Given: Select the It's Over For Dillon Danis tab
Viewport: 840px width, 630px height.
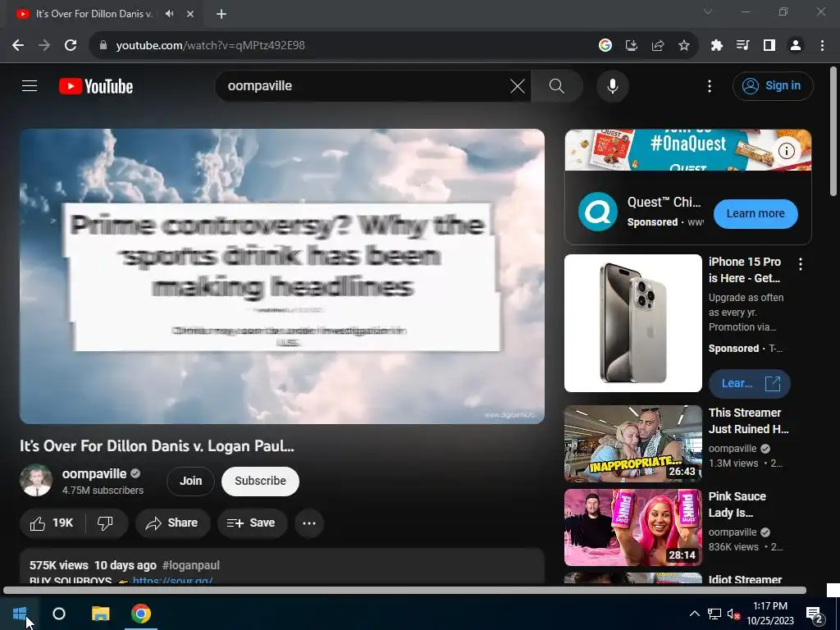Looking at the screenshot, I should tap(94, 14).
